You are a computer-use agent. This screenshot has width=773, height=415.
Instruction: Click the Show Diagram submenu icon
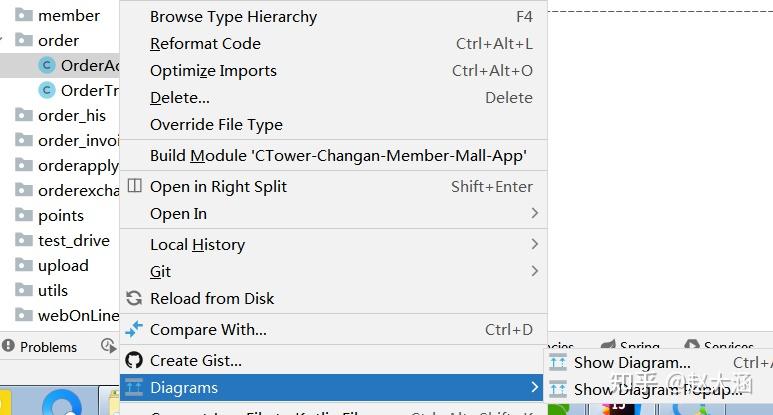pos(558,362)
